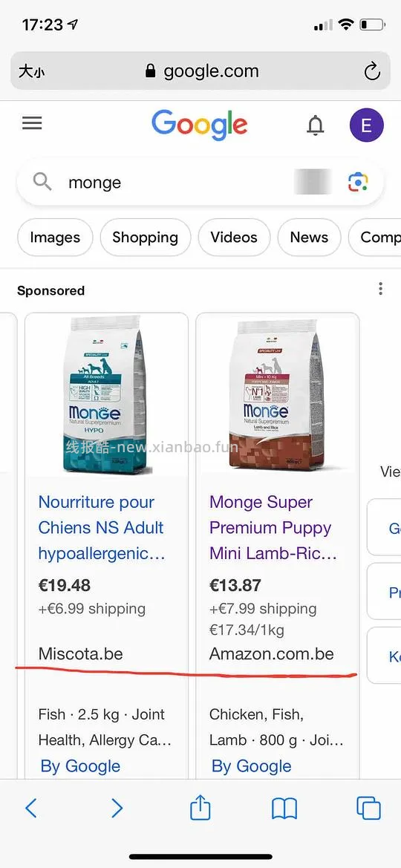
Task: Focus the search field containing monge
Action: click(177, 182)
